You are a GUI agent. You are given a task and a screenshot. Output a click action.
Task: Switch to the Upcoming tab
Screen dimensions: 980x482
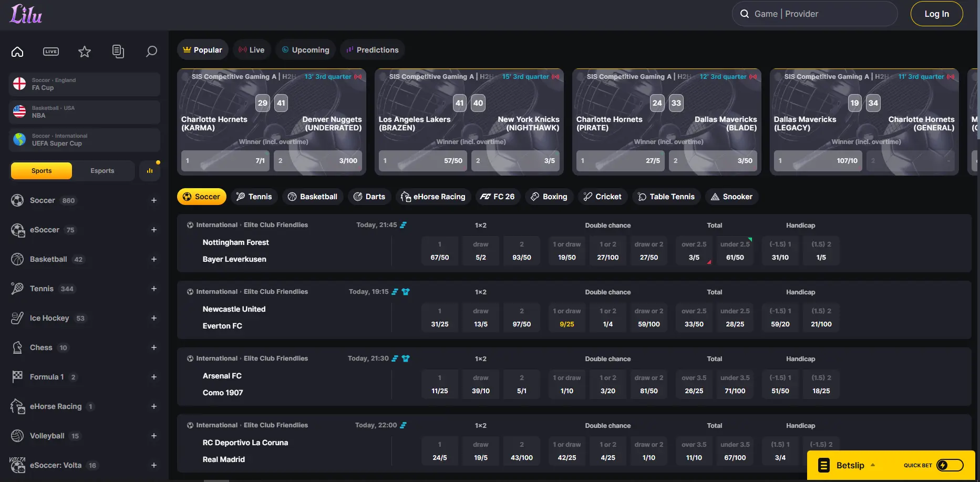click(x=305, y=50)
